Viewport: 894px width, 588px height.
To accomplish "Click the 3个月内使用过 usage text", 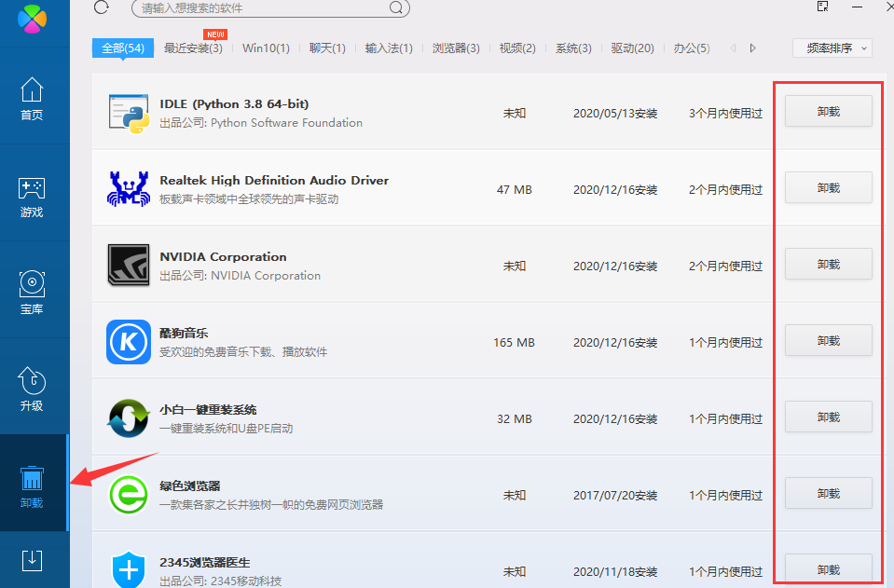I will (725, 114).
